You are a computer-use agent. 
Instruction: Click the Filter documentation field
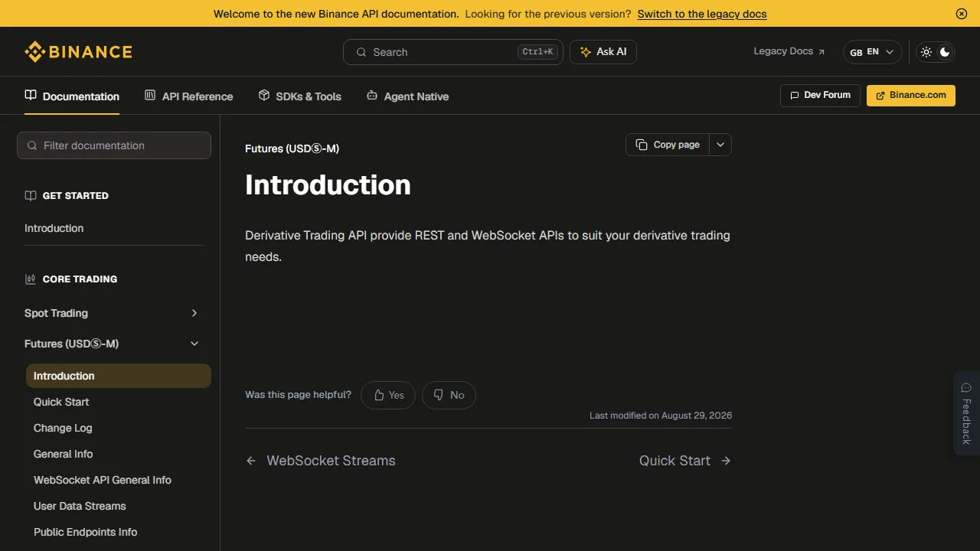pyautogui.click(x=114, y=145)
